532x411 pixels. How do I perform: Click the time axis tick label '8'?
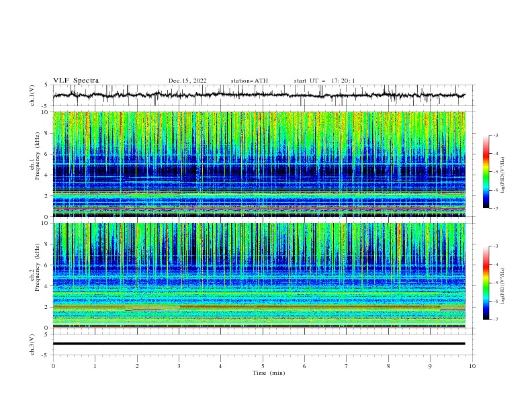(x=388, y=366)
